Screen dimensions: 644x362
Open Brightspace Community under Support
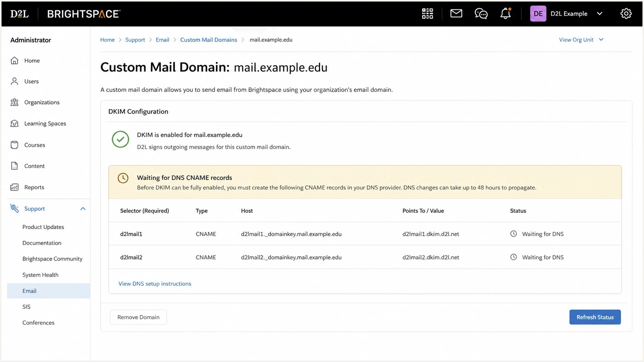point(52,259)
